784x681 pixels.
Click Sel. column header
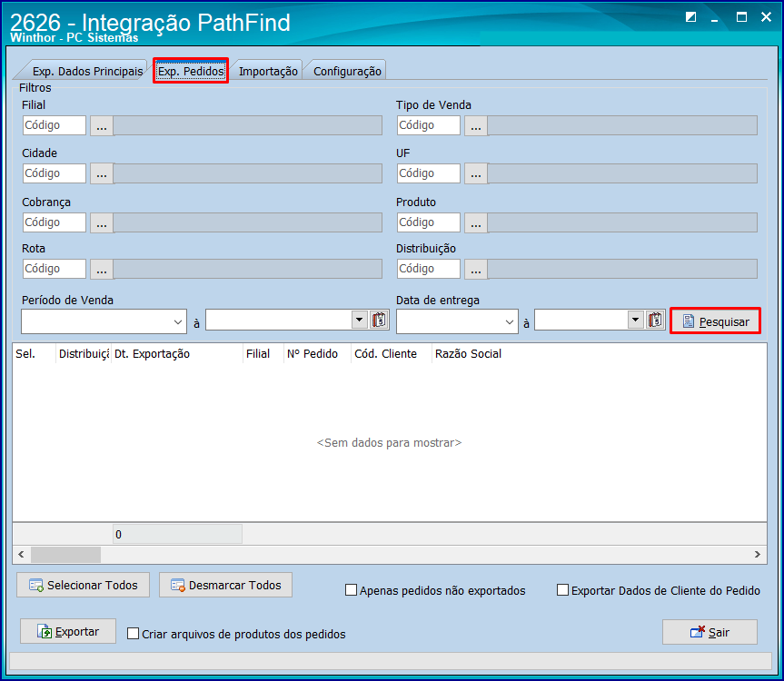34,354
